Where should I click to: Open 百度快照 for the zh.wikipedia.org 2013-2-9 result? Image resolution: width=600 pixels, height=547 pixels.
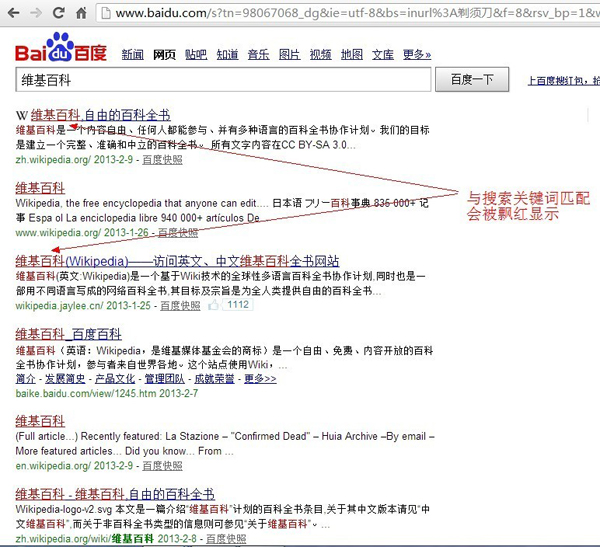pos(162,159)
